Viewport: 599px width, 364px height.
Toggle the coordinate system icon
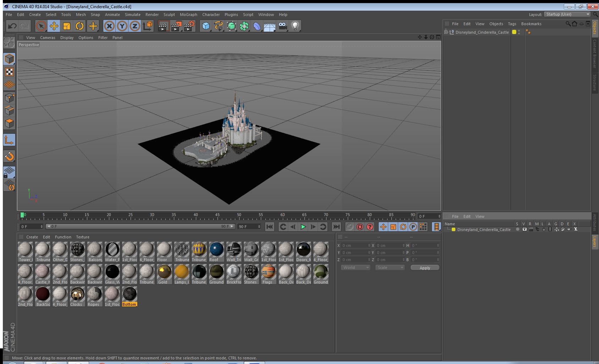pos(148,26)
